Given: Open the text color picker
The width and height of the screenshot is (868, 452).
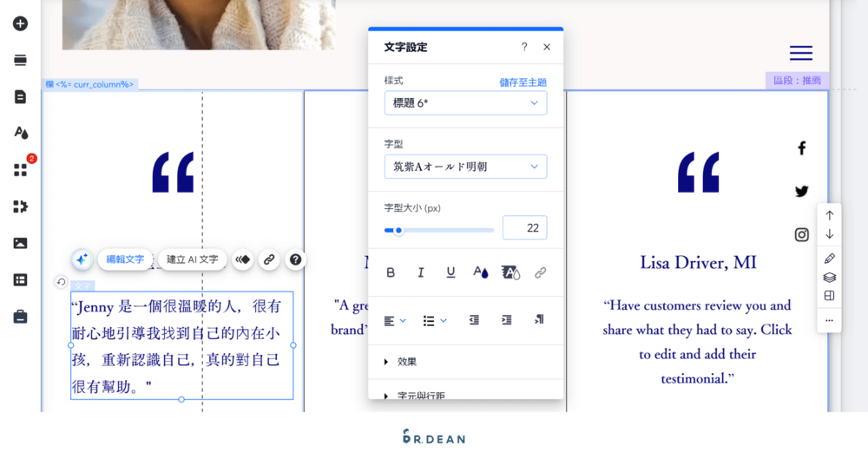Looking at the screenshot, I should click(481, 272).
